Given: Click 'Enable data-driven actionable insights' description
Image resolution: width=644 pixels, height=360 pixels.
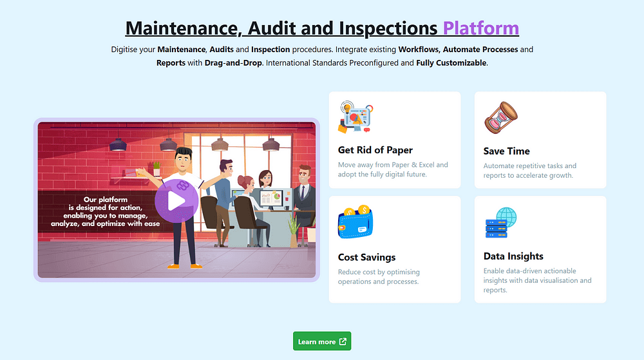Looking at the screenshot, I should (x=537, y=280).
